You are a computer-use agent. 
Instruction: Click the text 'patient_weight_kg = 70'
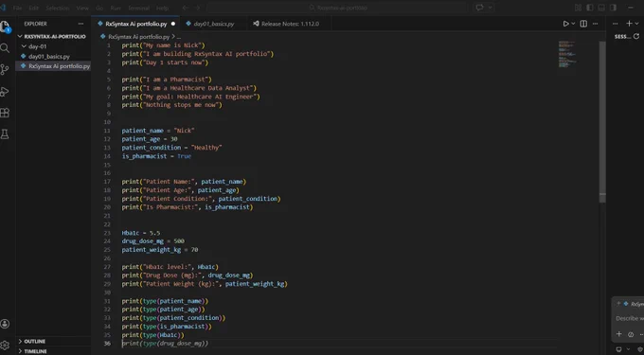[x=160, y=250]
